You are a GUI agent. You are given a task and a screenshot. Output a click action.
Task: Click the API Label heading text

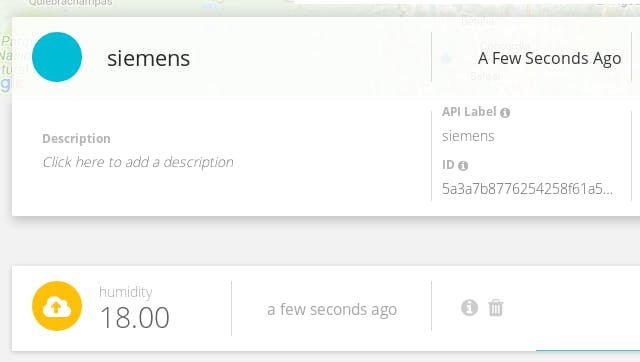[x=469, y=112]
